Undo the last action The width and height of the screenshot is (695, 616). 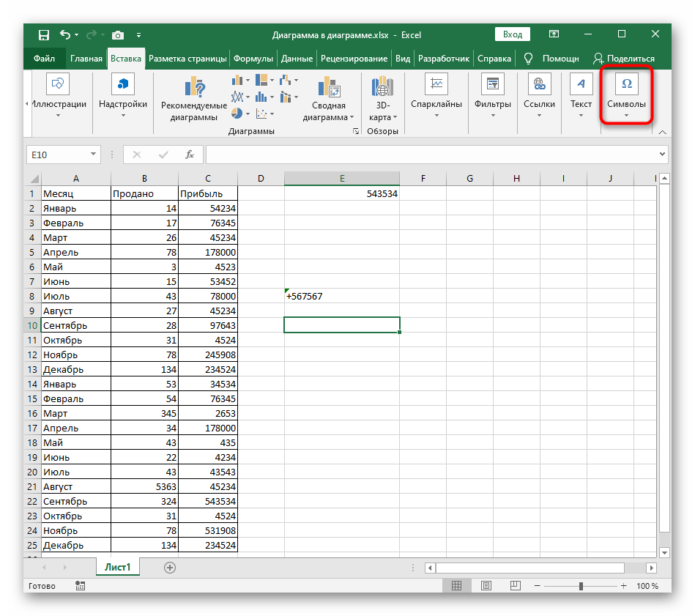pyautogui.click(x=65, y=34)
